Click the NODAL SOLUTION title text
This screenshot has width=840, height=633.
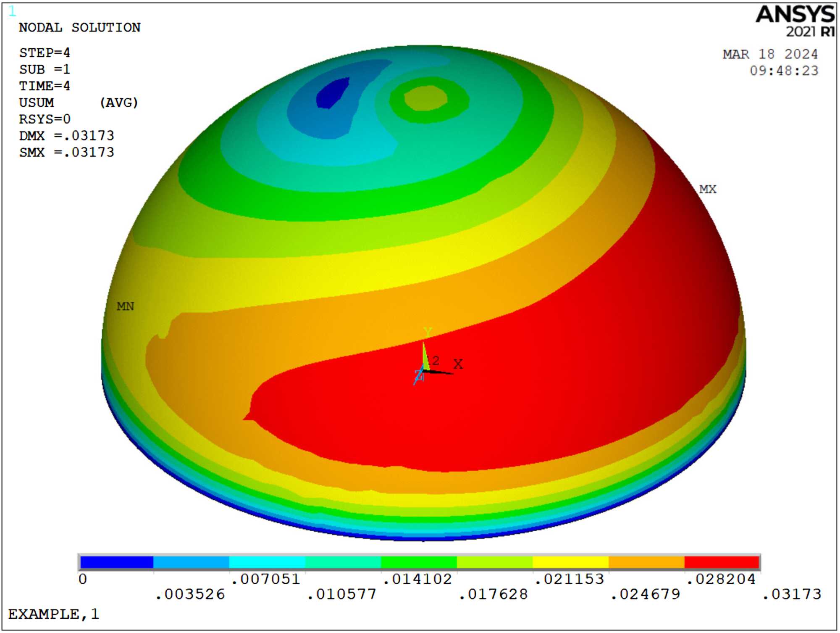tap(80, 28)
